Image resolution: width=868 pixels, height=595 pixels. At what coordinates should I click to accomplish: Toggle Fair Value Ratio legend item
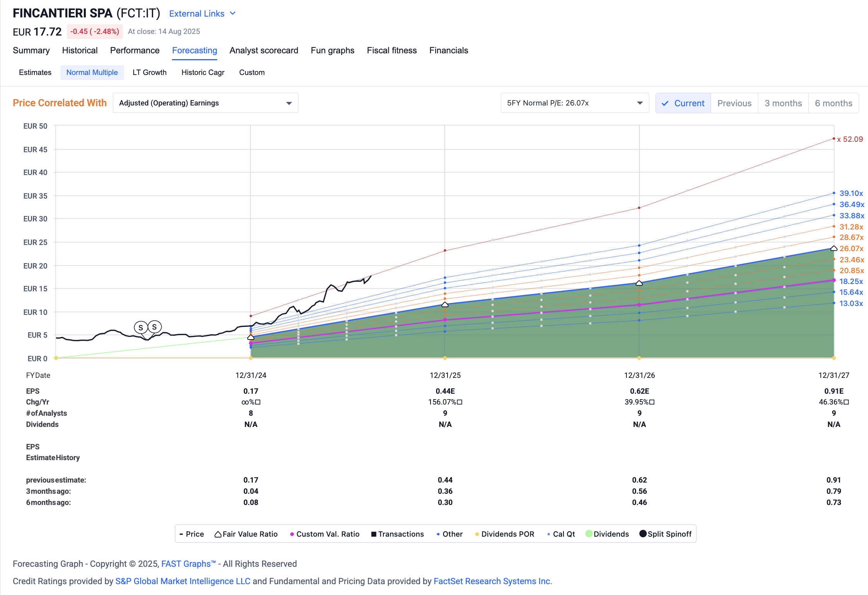246,534
